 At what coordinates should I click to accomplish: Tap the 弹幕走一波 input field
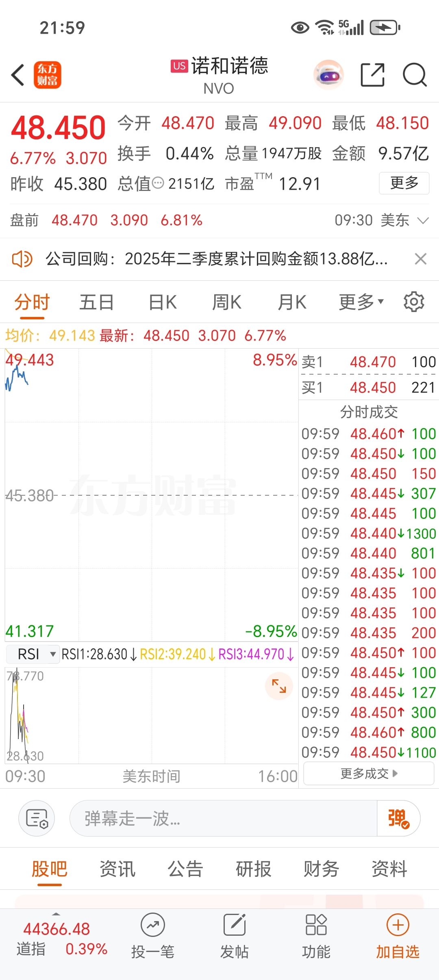point(223,818)
